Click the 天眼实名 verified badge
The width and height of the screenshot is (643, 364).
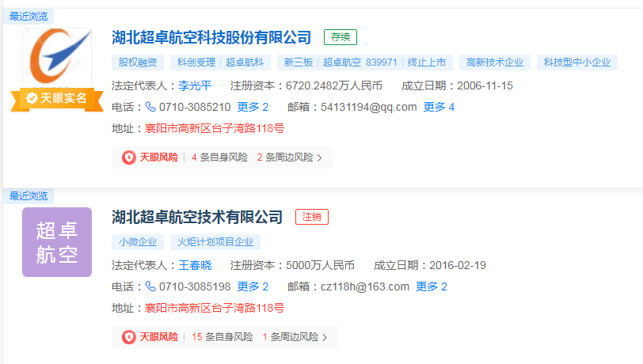click(x=56, y=98)
